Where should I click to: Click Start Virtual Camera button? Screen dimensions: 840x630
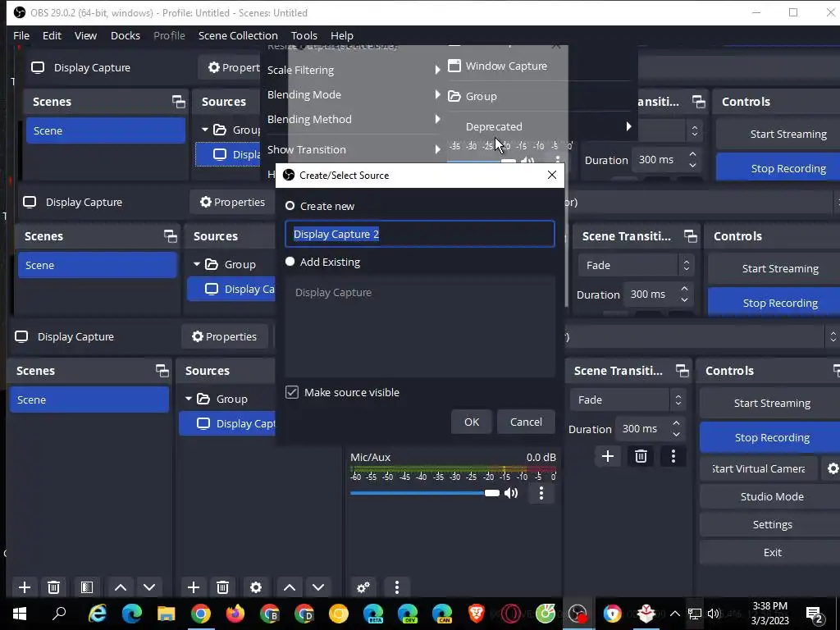pos(759,468)
